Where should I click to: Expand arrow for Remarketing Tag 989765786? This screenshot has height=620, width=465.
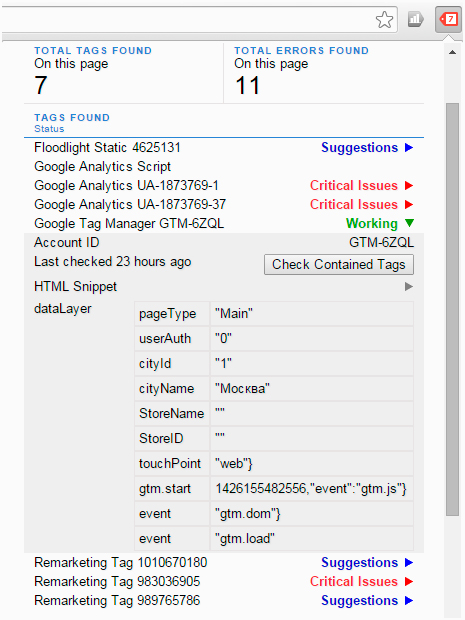click(409, 601)
